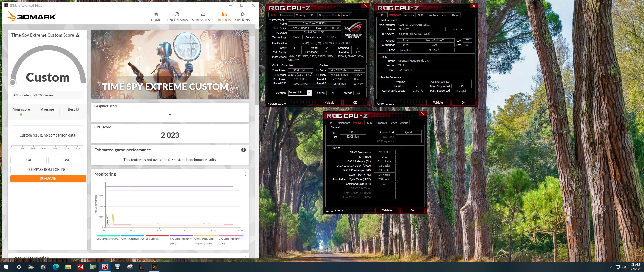Open File Explorer from the taskbar
The height and width of the screenshot is (272, 644).
click(x=68, y=267)
